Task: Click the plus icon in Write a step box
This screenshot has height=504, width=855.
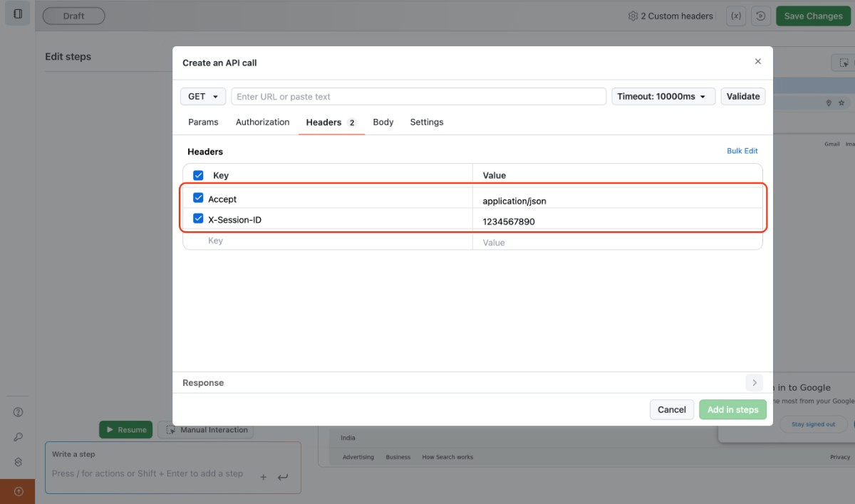Action: [x=263, y=477]
